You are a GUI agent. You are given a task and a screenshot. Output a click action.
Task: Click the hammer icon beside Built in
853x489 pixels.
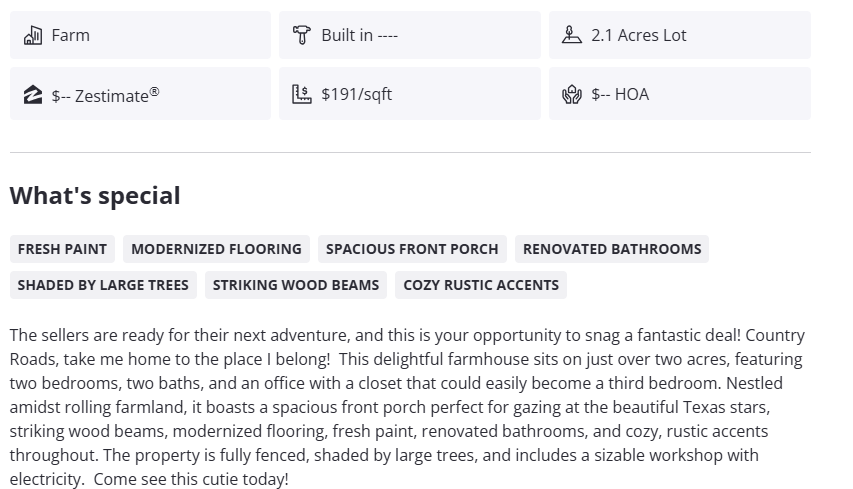[301, 35]
